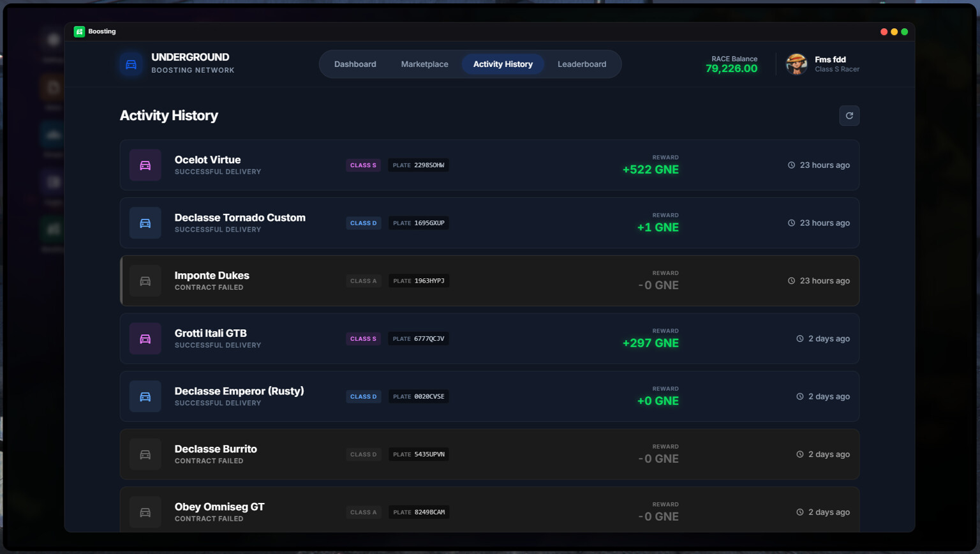Click plate 6777QCJV

click(x=419, y=339)
